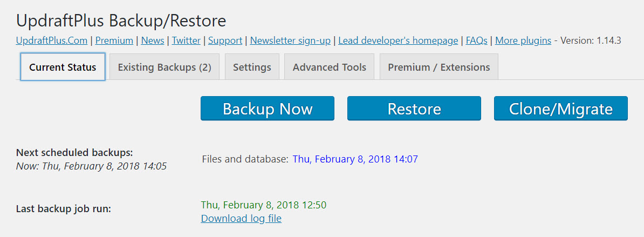Select the Advanced Tools tab

[x=329, y=67]
